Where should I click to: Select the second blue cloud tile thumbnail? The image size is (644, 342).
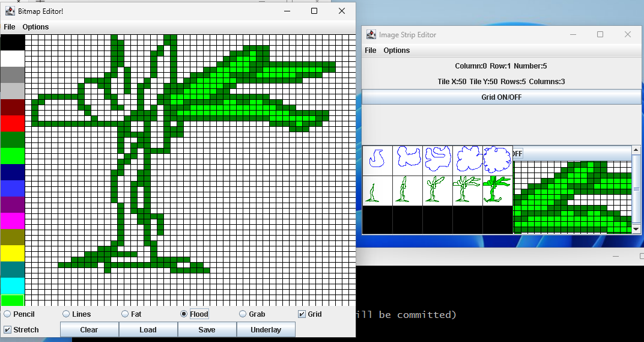click(407, 160)
